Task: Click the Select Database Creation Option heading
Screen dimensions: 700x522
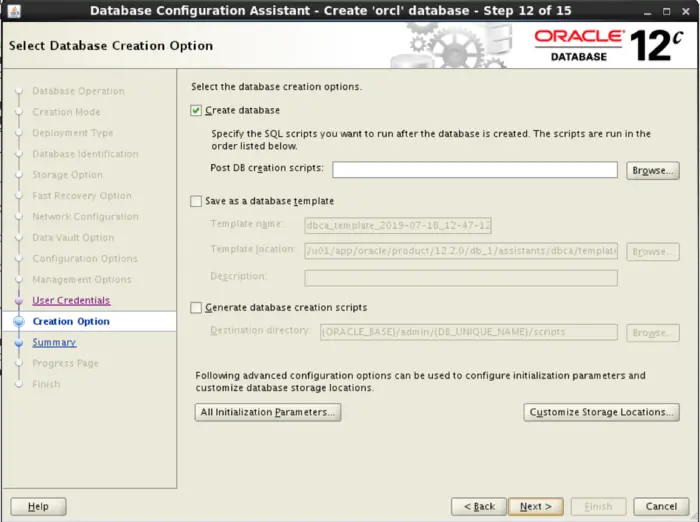Action: [111, 46]
